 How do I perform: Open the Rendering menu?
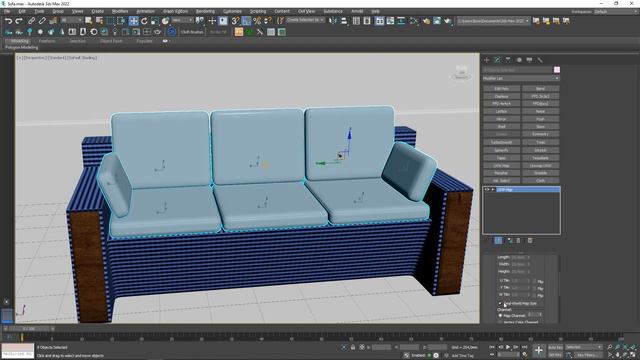[x=205, y=11]
